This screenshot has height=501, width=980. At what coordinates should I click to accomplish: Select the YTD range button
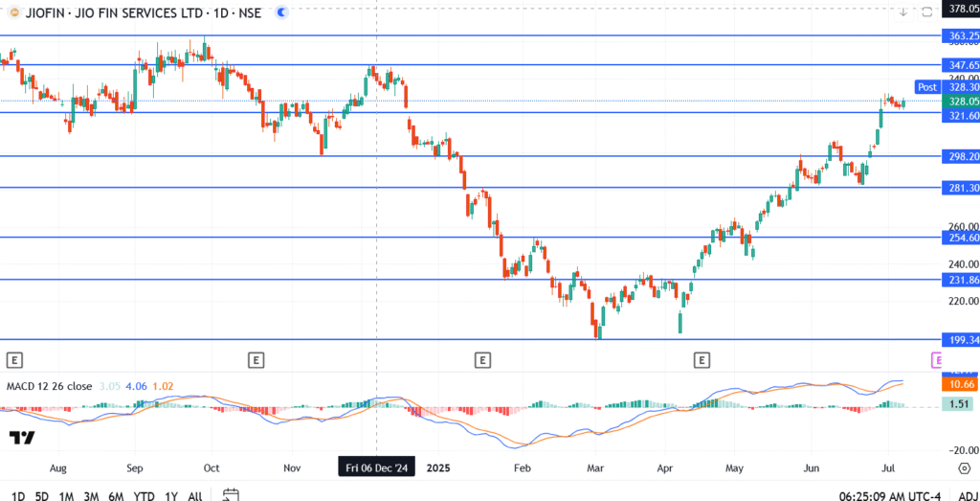click(143, 495)
